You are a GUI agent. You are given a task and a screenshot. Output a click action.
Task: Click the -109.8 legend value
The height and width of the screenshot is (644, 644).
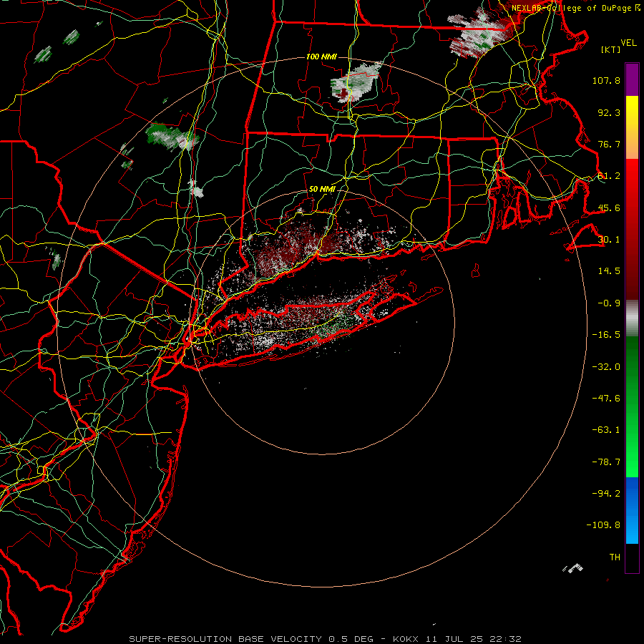click(603, 525)
